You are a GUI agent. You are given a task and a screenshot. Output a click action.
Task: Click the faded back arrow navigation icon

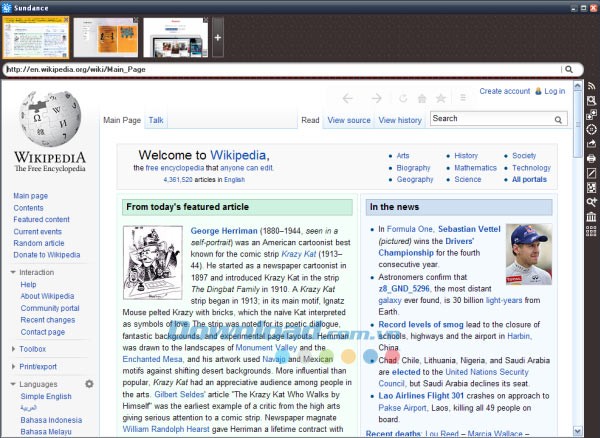(x=348, y=99)
